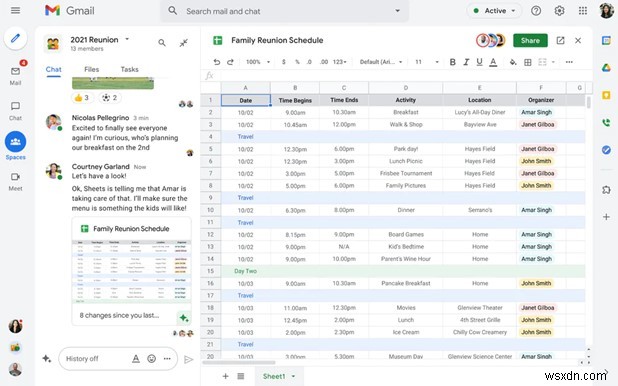
Task: Click the 8 changes since you last text
Action: (119, 315)
